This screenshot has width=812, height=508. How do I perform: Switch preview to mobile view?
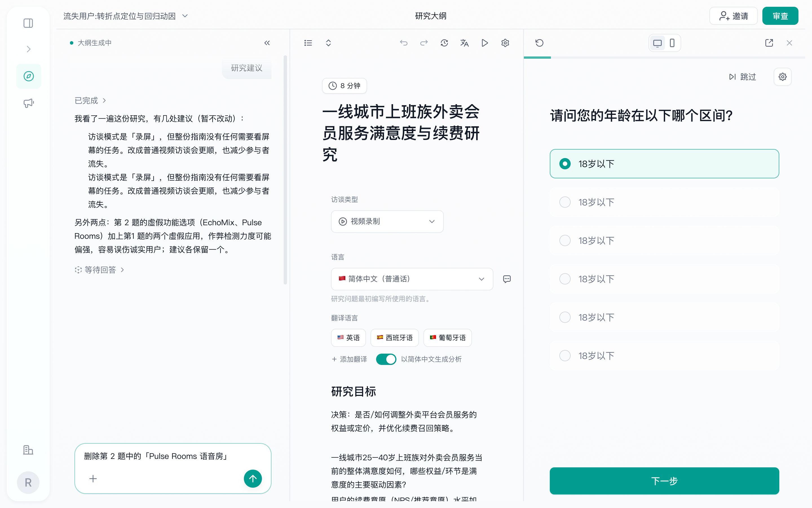pos(672,43)
